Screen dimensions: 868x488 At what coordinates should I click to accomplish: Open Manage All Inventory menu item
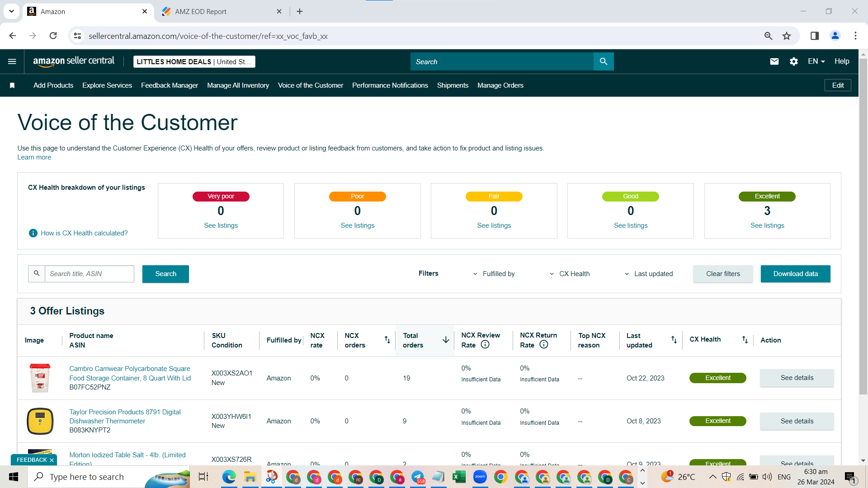click(238, 85)
